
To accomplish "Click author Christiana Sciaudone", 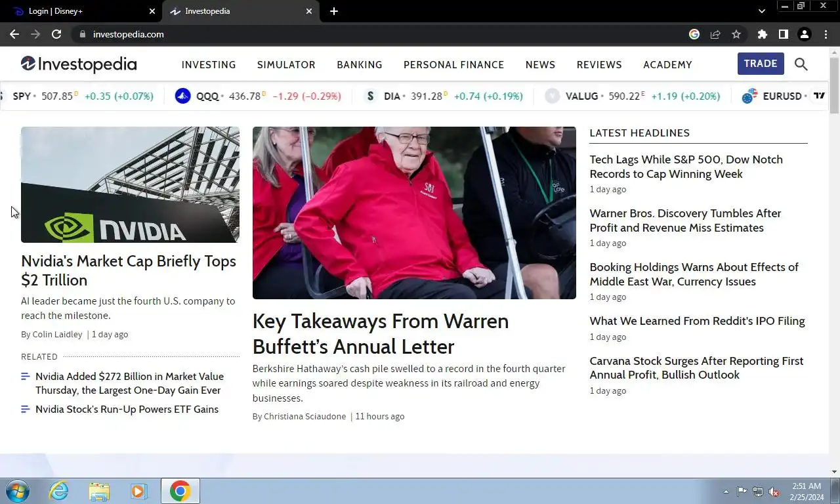I will pyautogui.click(x=304, y=416).
